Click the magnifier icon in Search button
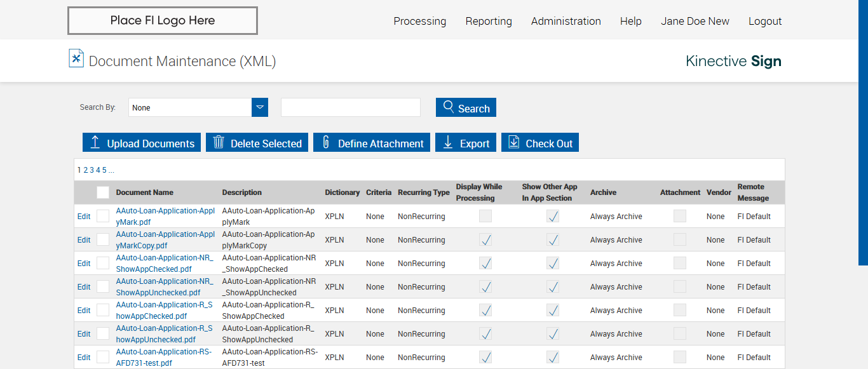The image size is (868, 369). 449,107
